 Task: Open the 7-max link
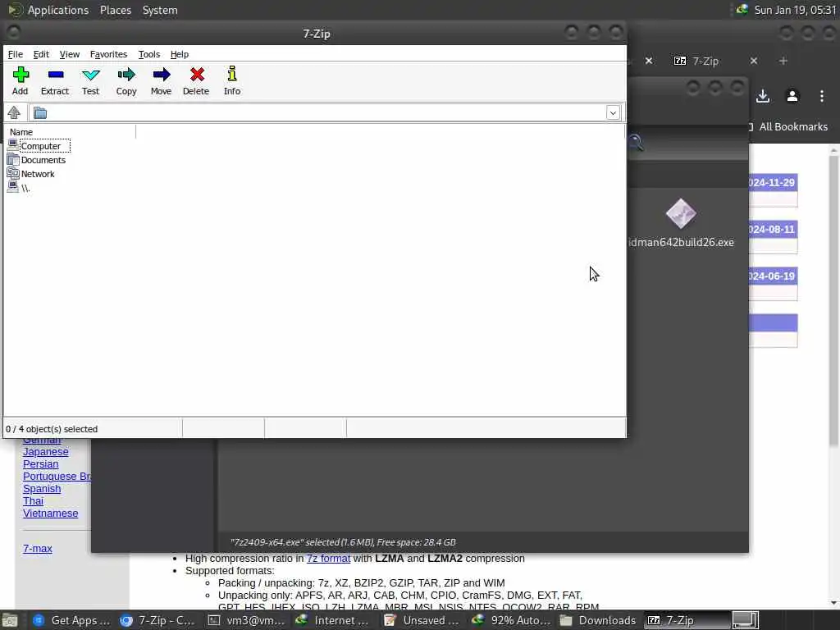pos(38,549)
